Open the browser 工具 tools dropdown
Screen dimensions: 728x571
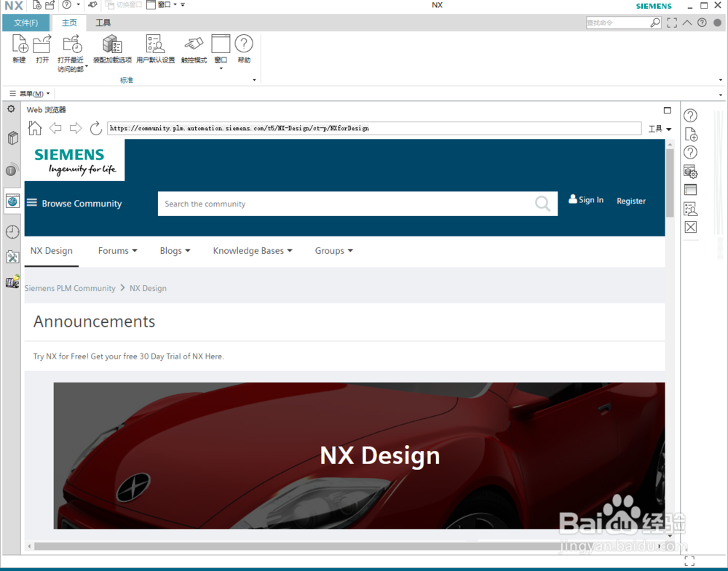tap(660, 129)
